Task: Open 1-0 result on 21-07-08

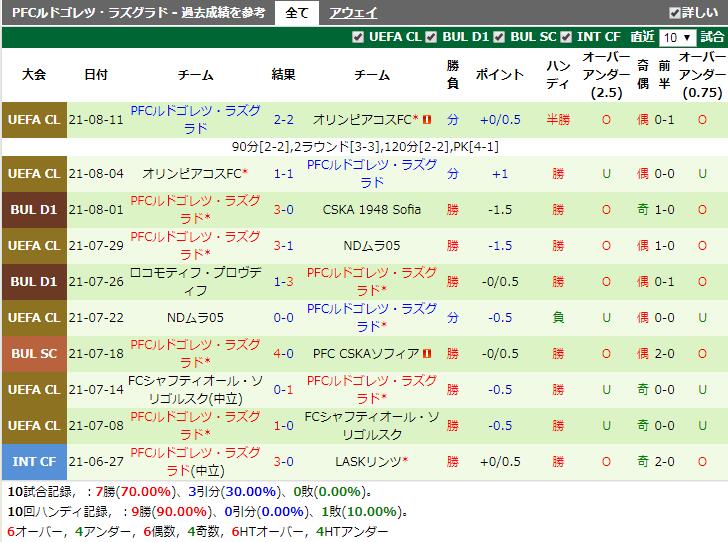Action: click(x=283, y=425)
